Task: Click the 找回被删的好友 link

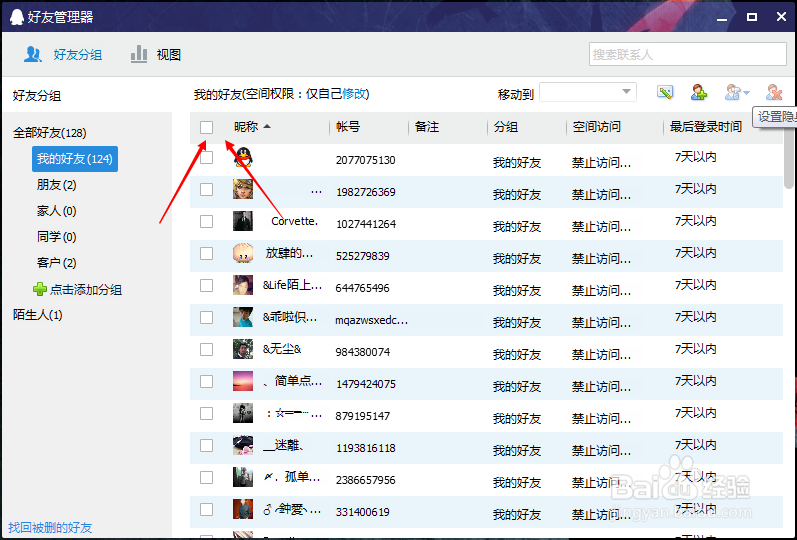Action: point(50,528)
